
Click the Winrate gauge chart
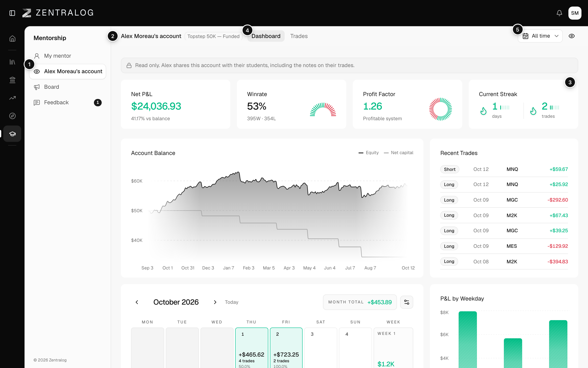click(323, 109)
